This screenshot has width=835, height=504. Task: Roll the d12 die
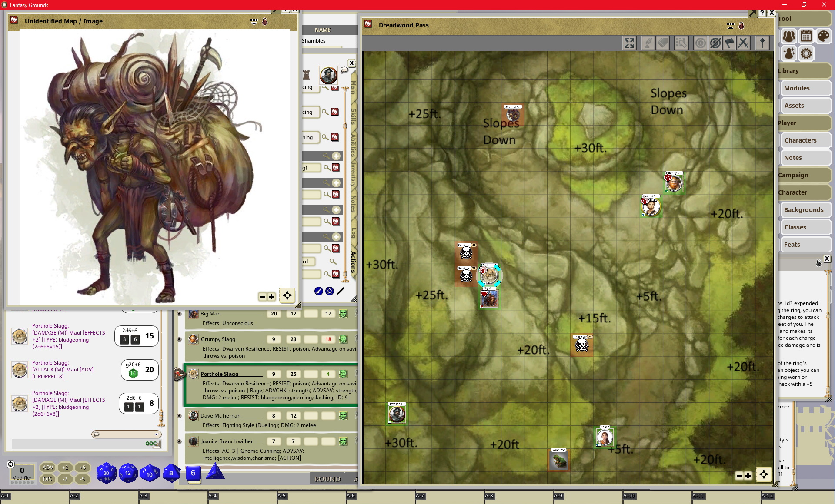pyautogui.click(x=128, y=473)
